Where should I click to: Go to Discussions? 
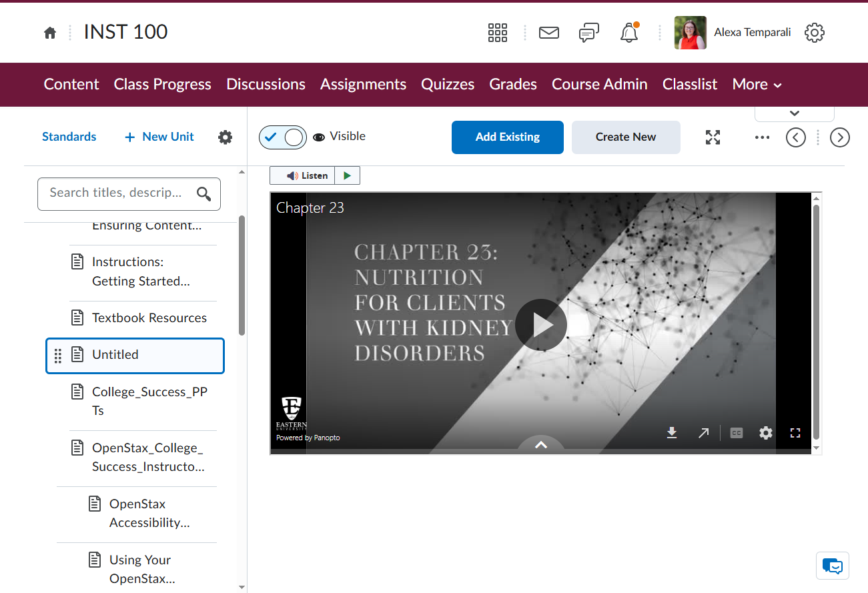(x=266, y=85)
